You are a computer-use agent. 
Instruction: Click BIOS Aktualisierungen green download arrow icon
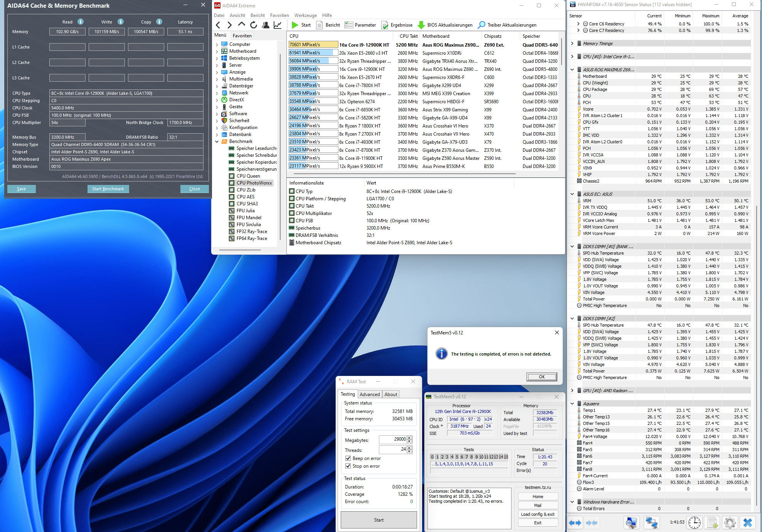tap(421, 25)
